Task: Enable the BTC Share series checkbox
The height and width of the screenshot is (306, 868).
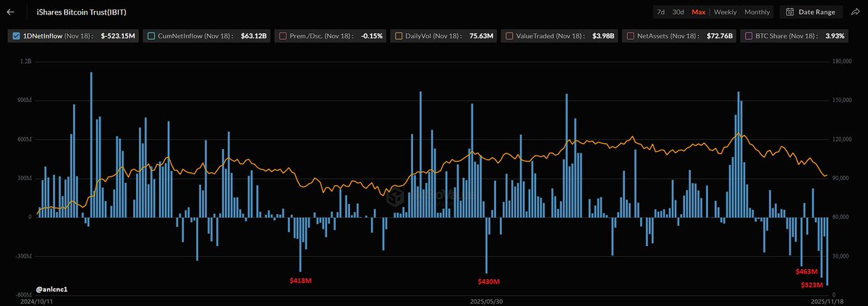Action: pyautogui.click(x=749, y=35)
